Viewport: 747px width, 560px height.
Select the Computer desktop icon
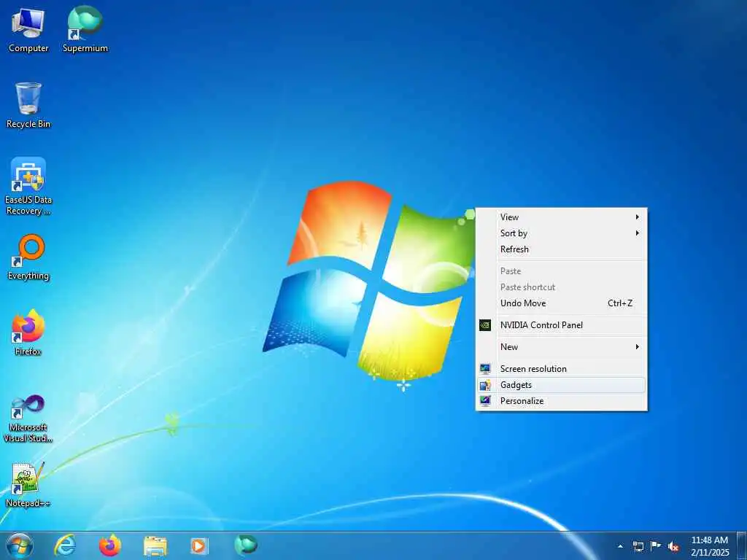point(28,30)
